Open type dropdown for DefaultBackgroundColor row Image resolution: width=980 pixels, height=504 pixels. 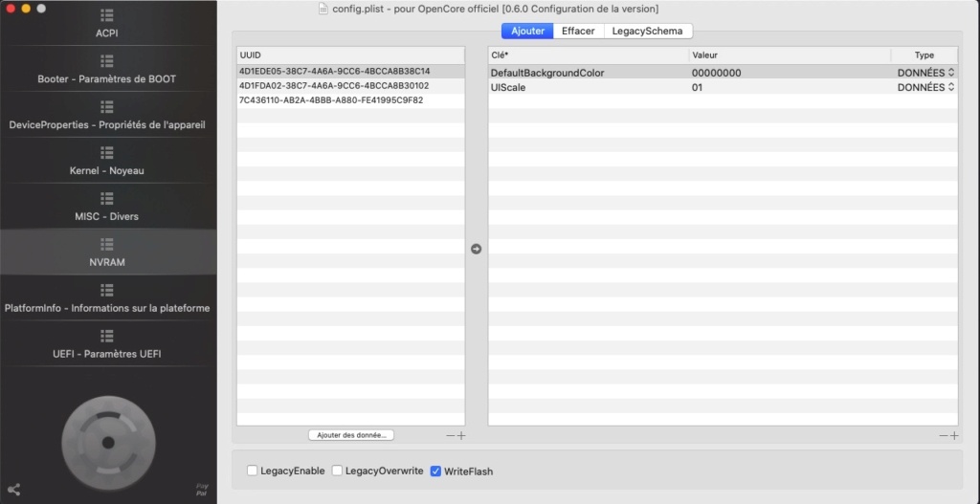[x=925, y=73]
